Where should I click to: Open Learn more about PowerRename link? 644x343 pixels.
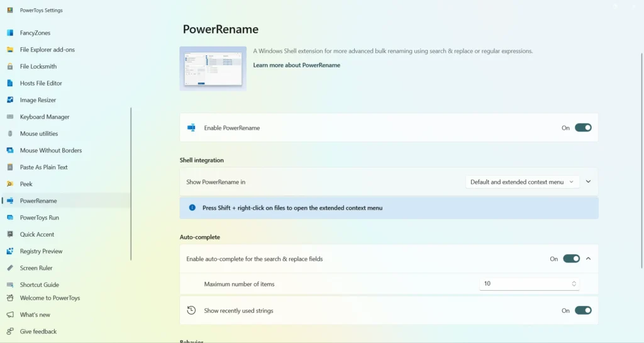pyautogui.click(x=297, y=65)
